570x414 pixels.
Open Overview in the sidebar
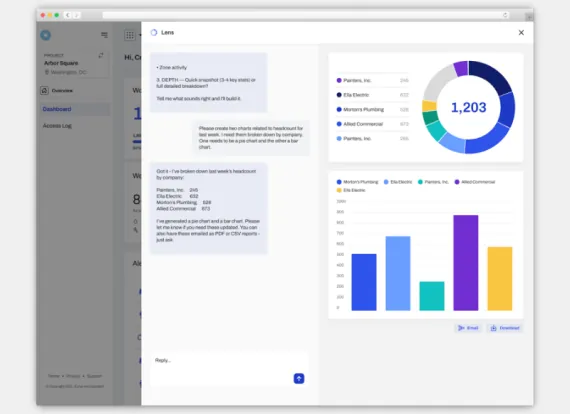[x=62, y=91]
